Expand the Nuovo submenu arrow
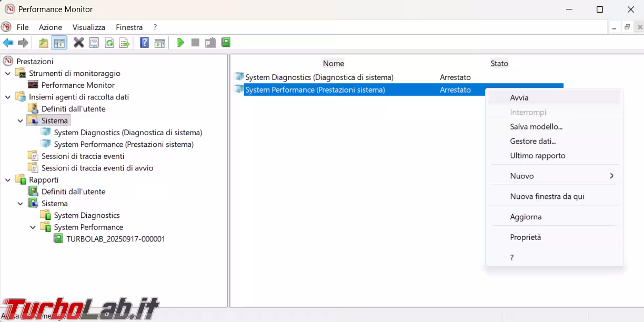This screenshot has height=322, width=644. tap(611, 176)
